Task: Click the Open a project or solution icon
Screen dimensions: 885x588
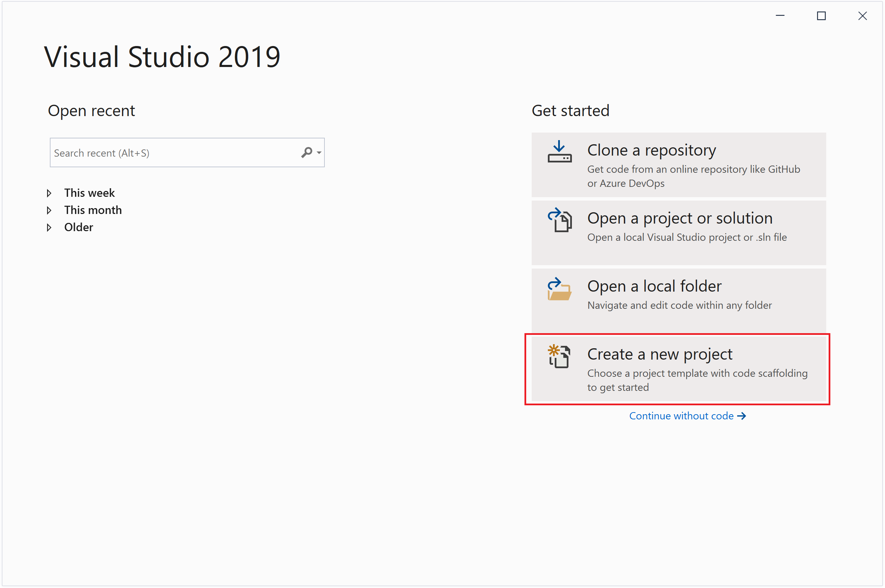Action: point(560,220)
